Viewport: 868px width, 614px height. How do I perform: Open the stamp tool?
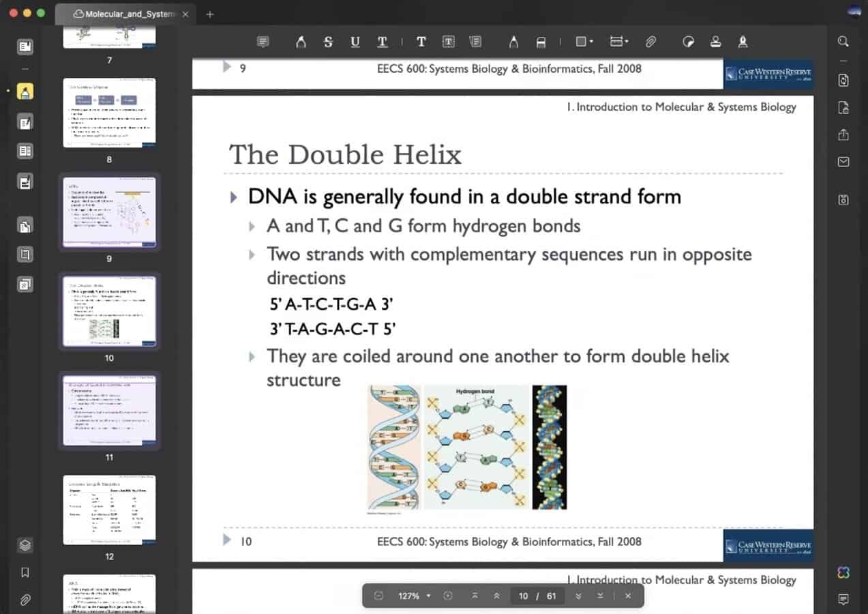click(715, 42)
